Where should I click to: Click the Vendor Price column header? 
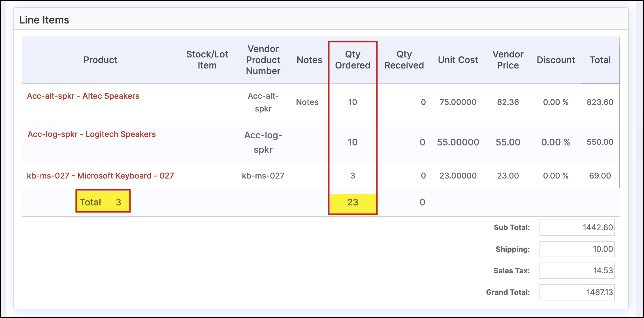508,60
